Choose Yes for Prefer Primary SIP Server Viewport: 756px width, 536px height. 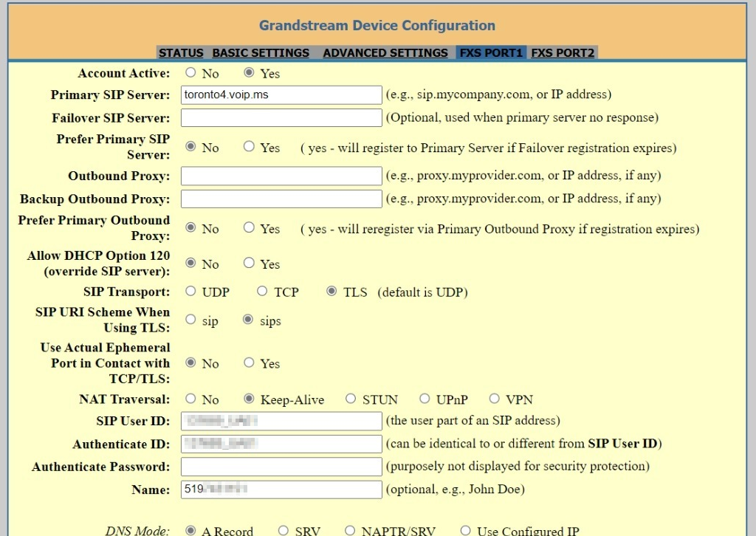pos(249,146)
